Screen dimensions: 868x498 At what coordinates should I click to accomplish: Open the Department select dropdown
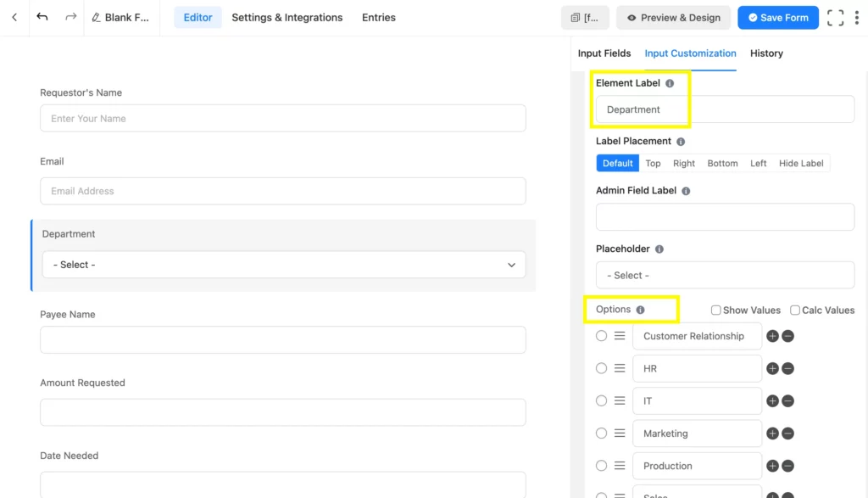coord(283,265)
